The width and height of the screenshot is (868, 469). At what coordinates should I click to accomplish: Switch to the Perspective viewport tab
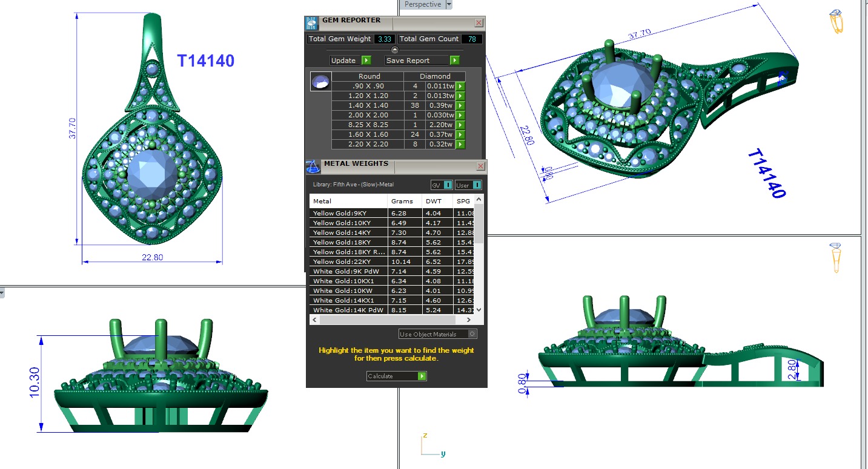(423, 4)
